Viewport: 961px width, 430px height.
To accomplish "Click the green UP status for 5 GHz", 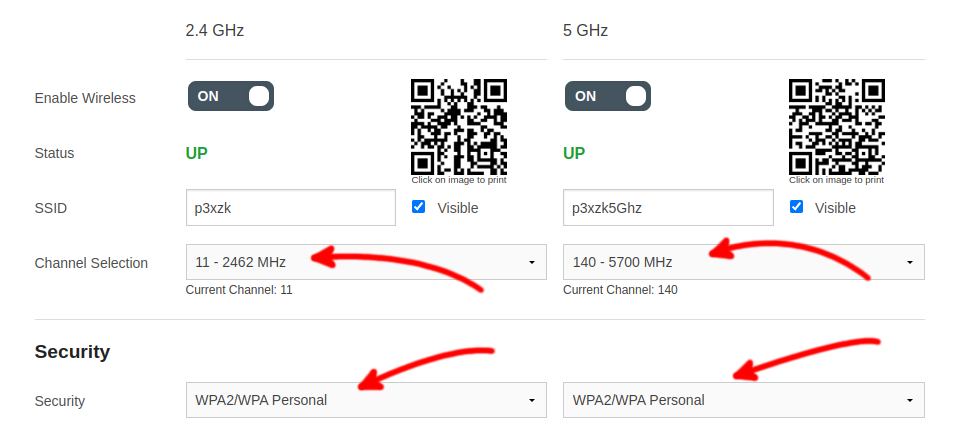I will click(574, 153).
